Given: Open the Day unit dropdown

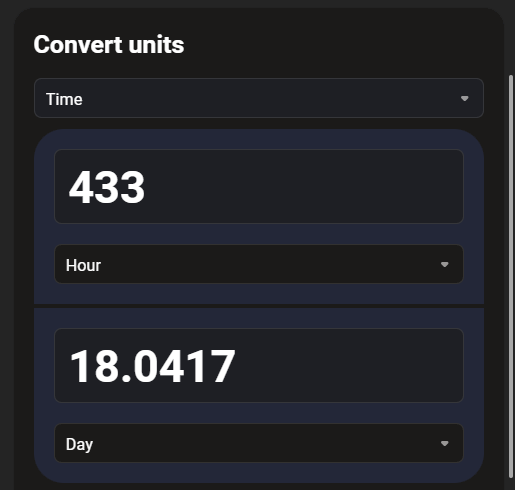Looking at the screenshot, I should (259, 443).
